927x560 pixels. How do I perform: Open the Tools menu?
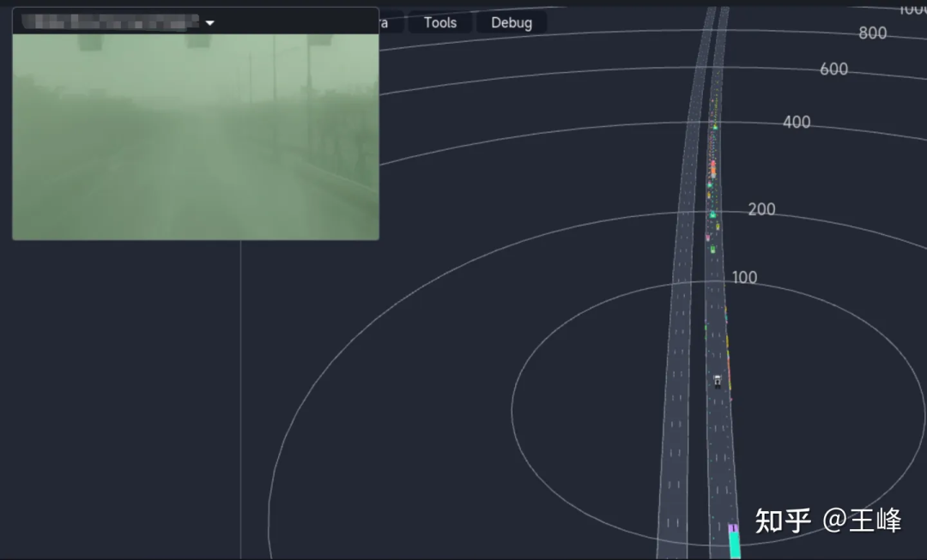click(x=439, y=22)
